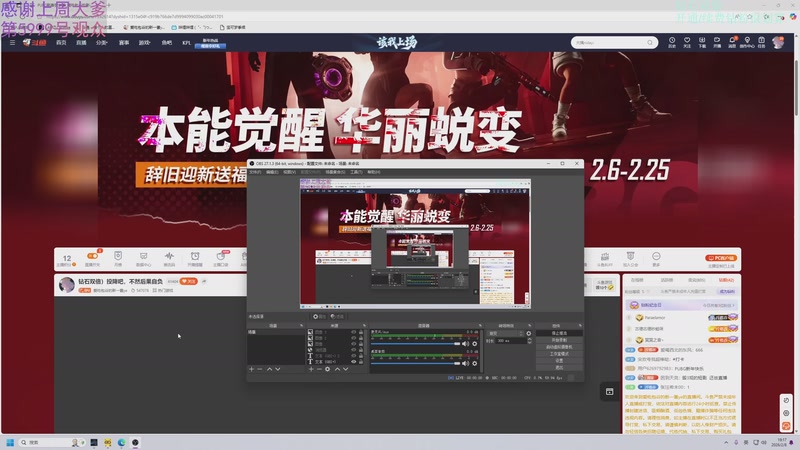Toggle visibility of bottom Text (GDI+) source
Viewport: 800px width, 450px height.
(x=354, y=362)
